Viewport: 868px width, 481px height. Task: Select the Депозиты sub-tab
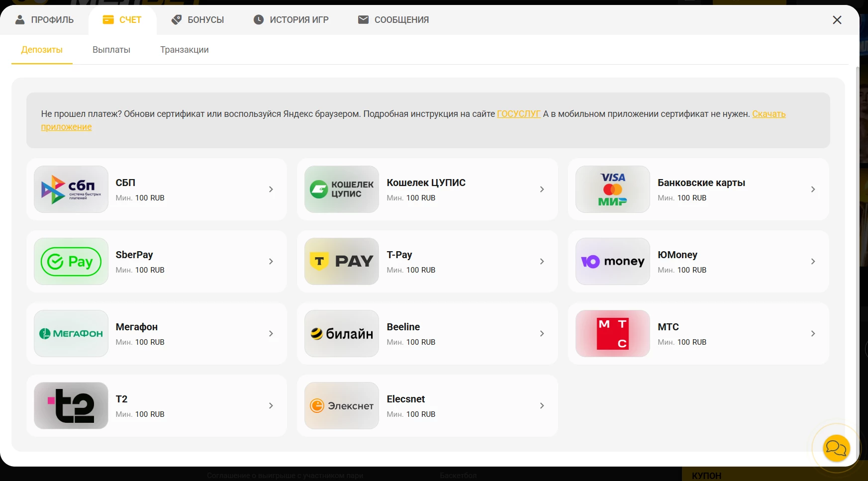[x=42, y=50]
